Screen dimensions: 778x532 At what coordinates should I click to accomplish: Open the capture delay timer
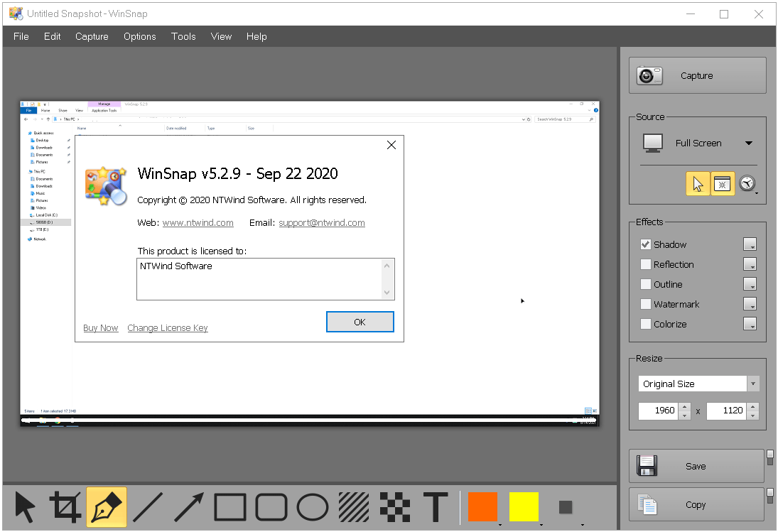pyautogui.click(x=747, y=184)
